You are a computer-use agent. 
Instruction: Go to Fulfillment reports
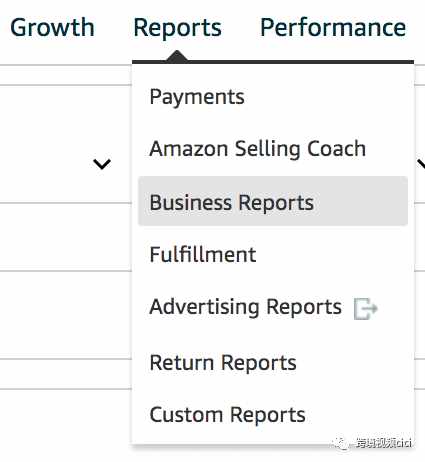pyautogui.click(x=203, y=254)
